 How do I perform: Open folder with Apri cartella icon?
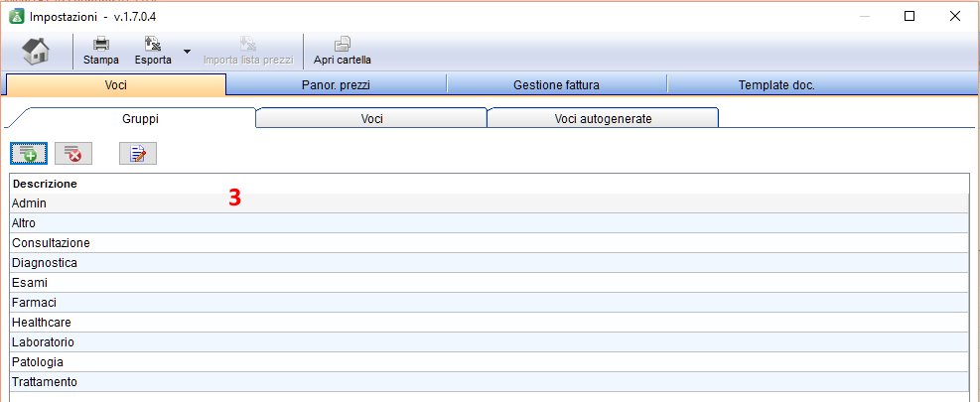click(x=342, y=52)
